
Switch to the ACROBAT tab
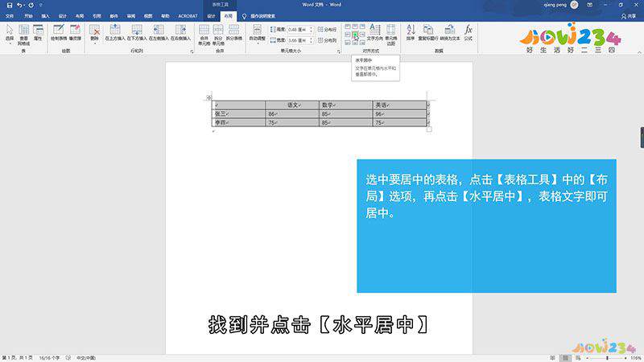(x=188, y=16)
